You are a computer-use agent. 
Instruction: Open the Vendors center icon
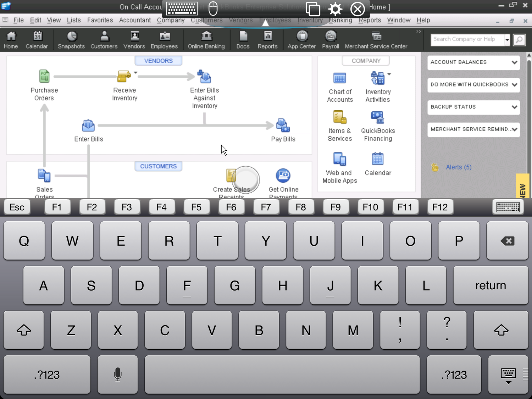[x=134, y=40]
